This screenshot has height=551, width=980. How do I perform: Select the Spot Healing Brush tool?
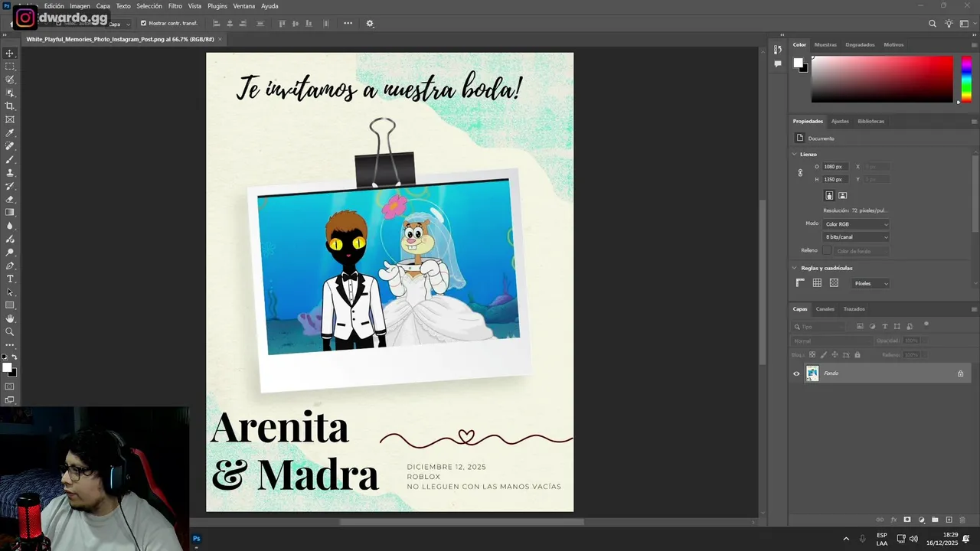(x=10, y=146)
